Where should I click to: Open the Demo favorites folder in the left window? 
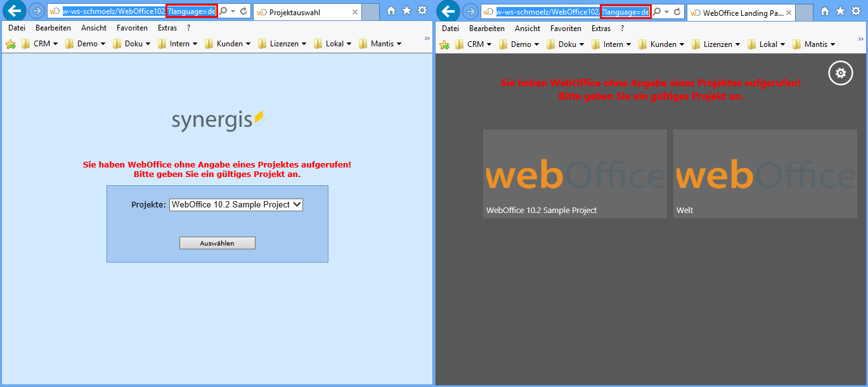84,44
